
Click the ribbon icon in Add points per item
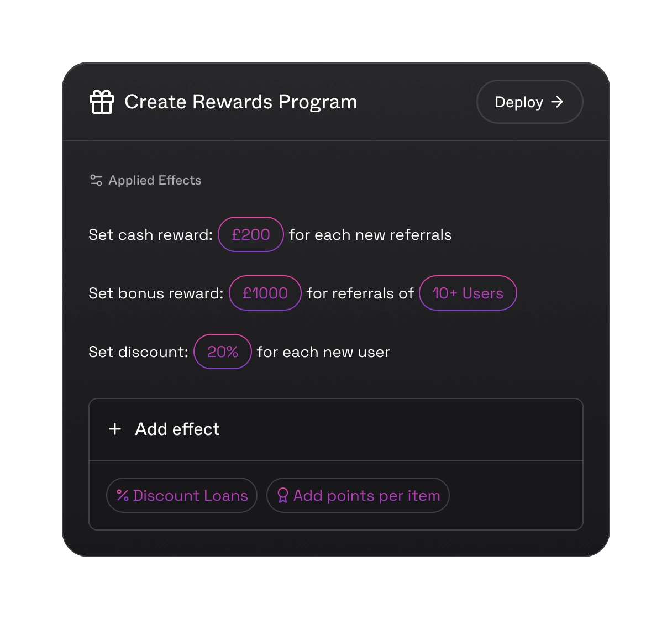coord(283,495)
